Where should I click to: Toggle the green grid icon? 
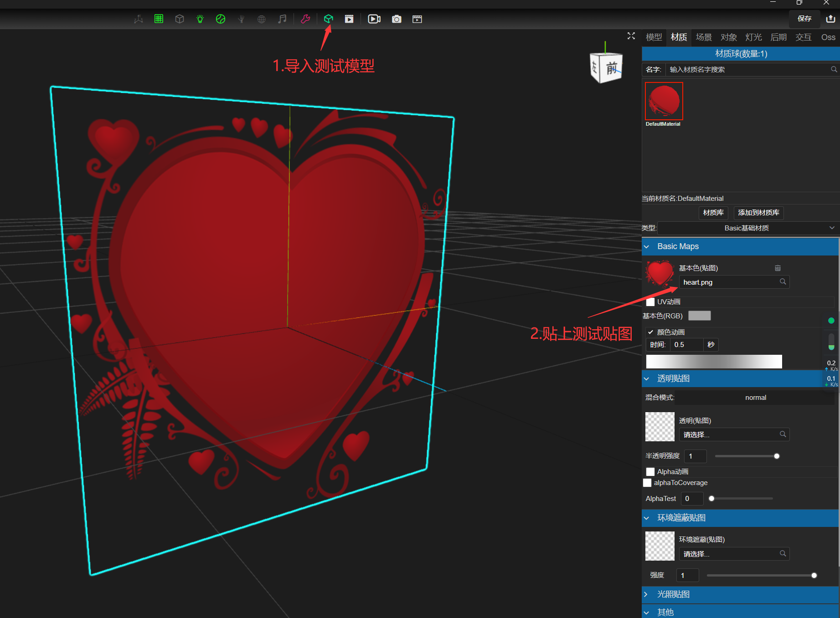click(159, 19)
